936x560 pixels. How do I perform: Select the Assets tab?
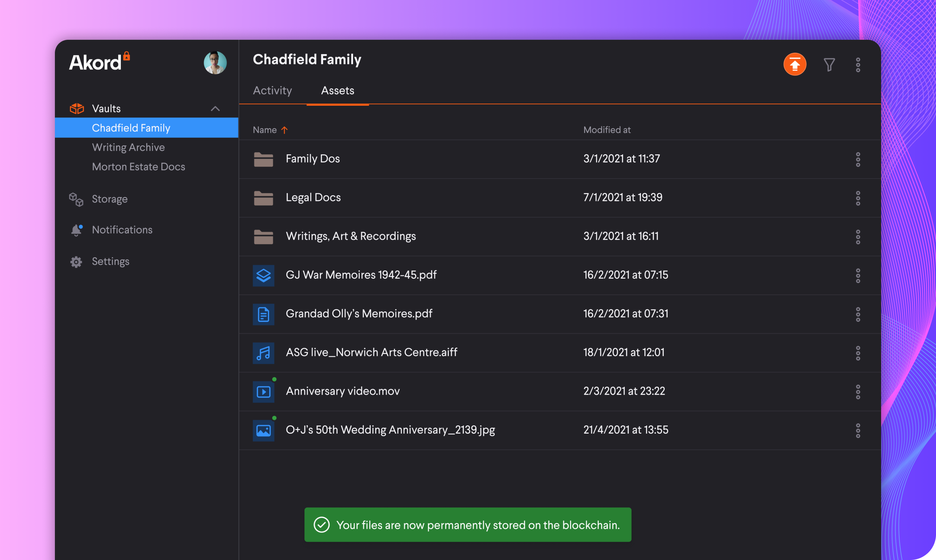[x=338, y=91]
